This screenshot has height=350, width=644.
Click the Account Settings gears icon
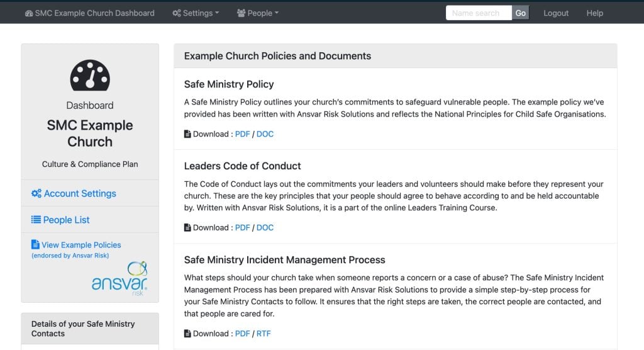(x=36, y=193)
